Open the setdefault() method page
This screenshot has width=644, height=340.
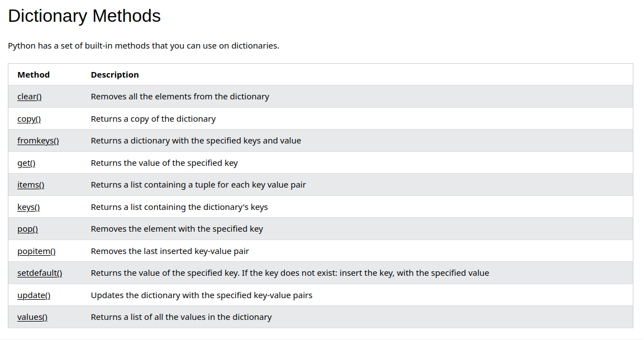coord(40,273)
